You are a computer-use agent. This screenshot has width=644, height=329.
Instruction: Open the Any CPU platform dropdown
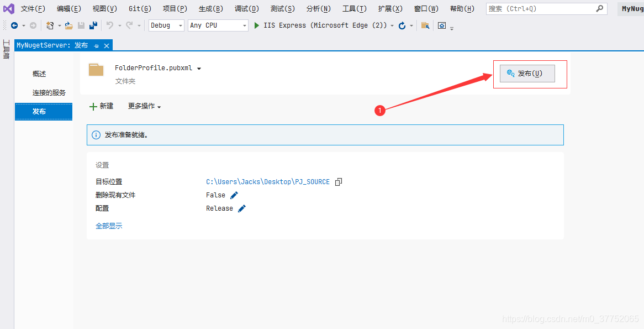click(218, 25)
